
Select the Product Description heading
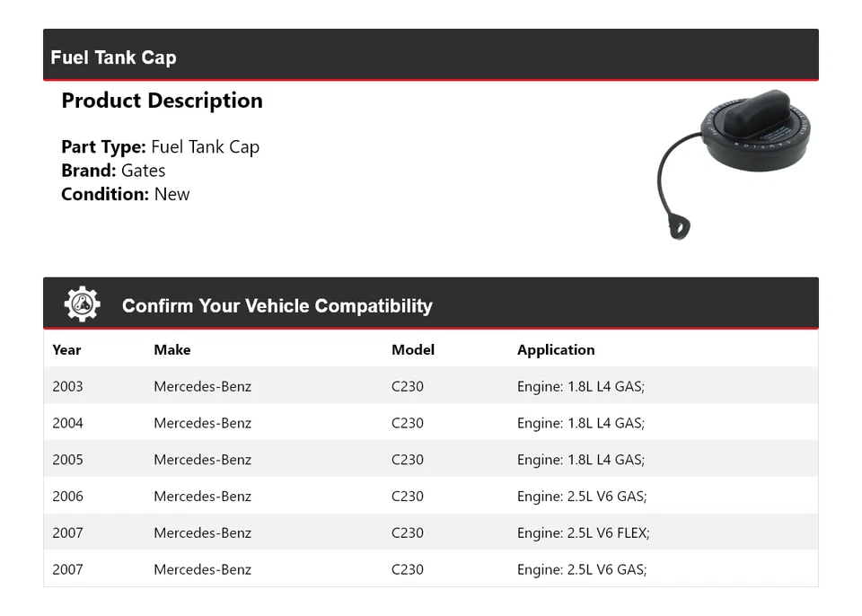coord(162,101)
